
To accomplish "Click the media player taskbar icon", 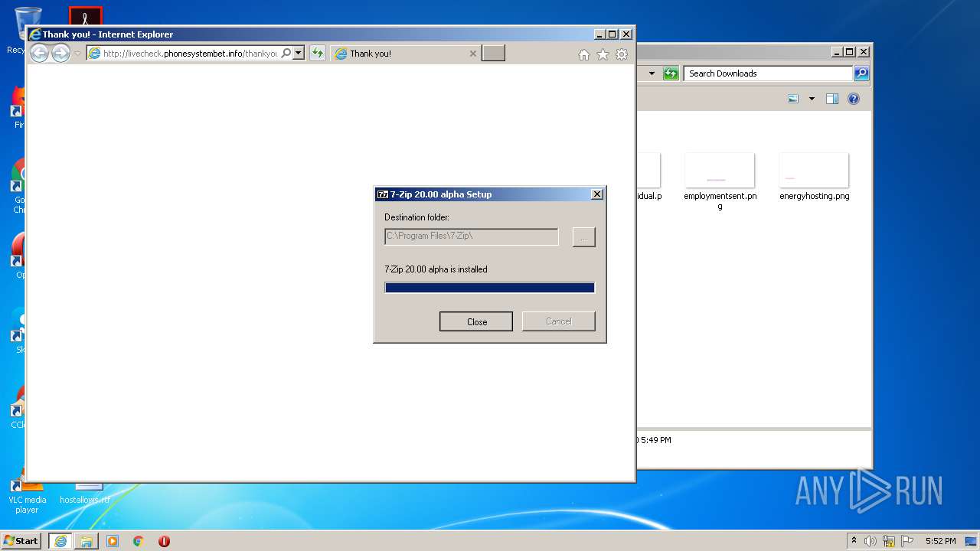I will [x=113, y=541].
